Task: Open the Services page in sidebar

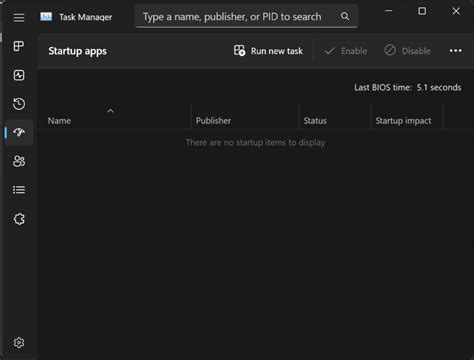Action: tap(19, 219)
